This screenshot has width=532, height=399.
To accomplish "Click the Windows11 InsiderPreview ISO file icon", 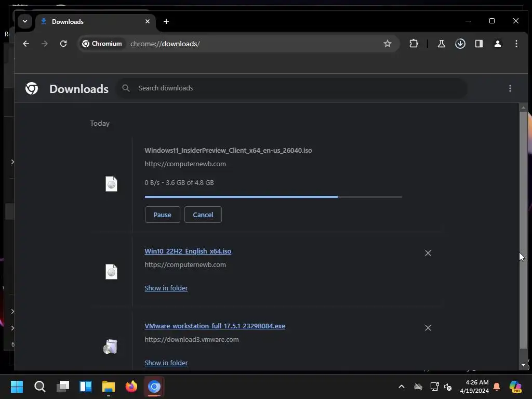I will click(x=111, y=184).
